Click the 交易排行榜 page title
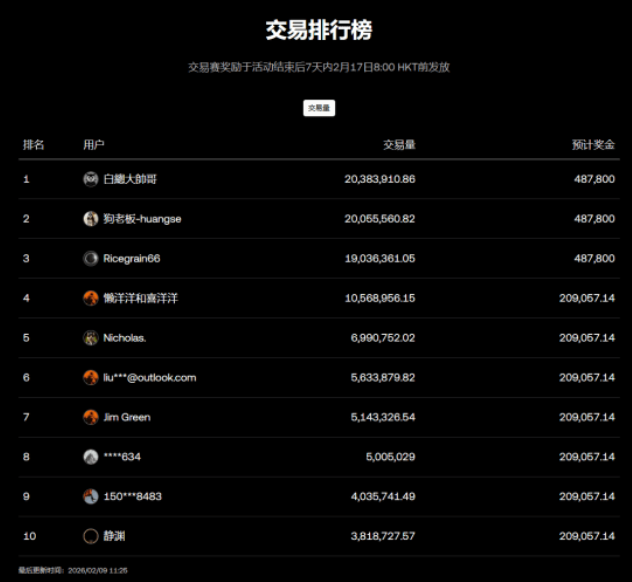 click(x=318, y=30)
